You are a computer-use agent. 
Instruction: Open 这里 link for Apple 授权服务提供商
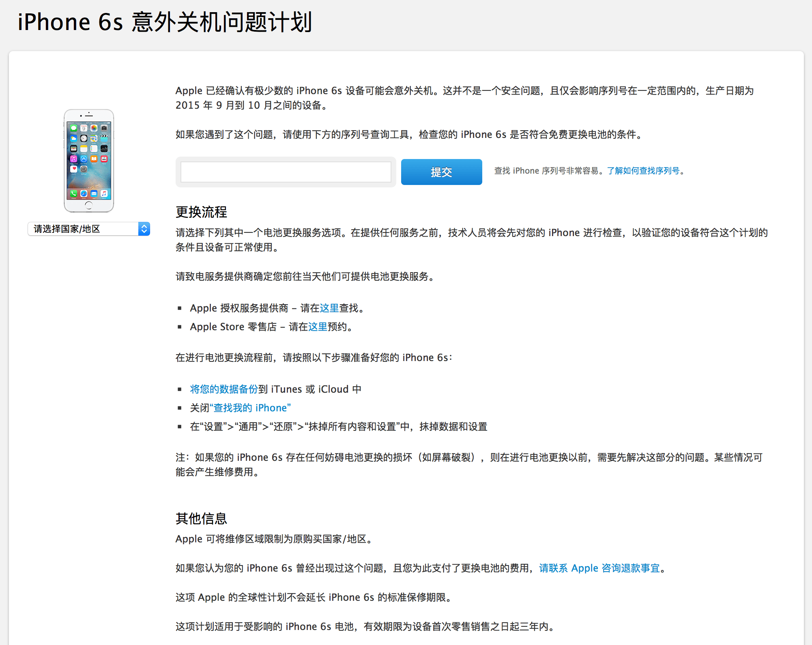coord(329,308)
